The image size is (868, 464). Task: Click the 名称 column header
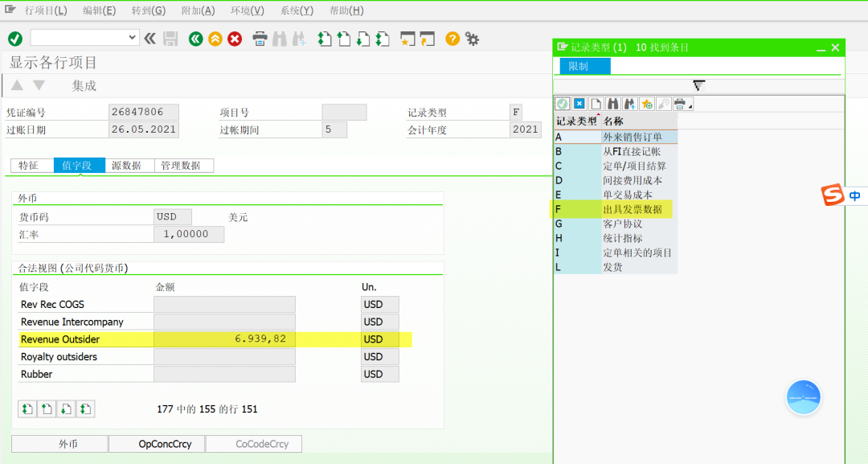point(640,121)
